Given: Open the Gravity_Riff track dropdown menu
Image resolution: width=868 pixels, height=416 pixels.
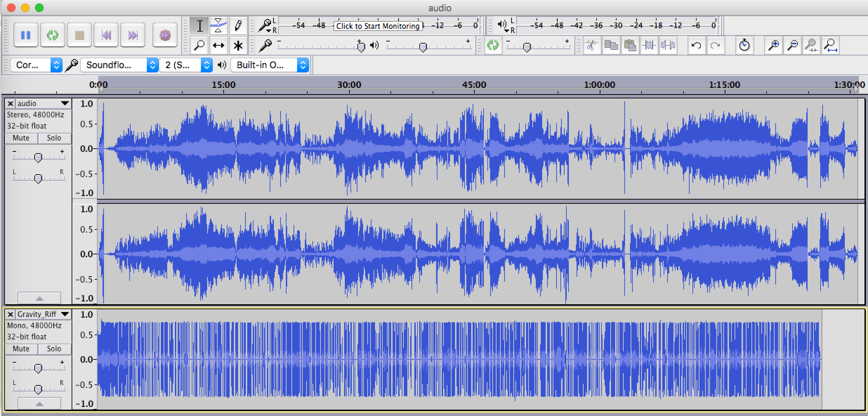Looking at the screenshot, I should pyautogui.click(x=65, y=314).
